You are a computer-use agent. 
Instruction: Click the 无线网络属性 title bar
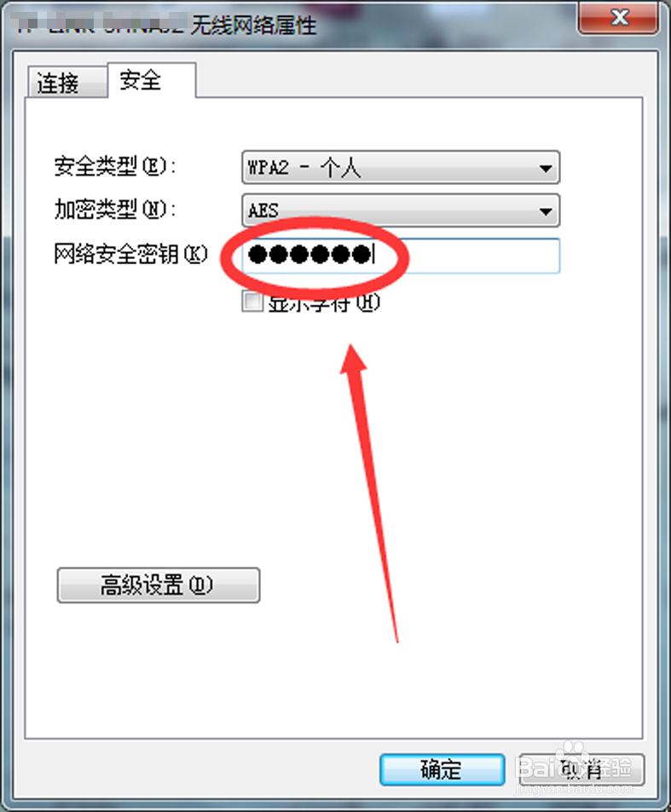[x=253, y=25]
